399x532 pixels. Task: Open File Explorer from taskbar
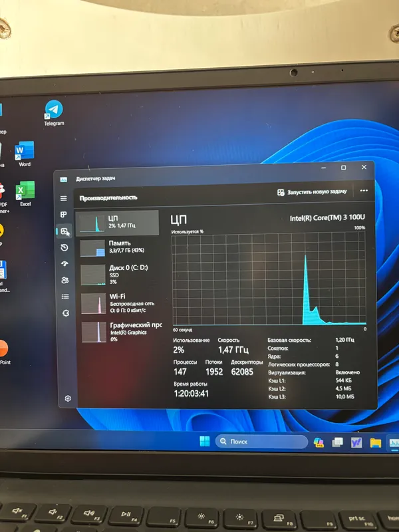click(376, 442)
